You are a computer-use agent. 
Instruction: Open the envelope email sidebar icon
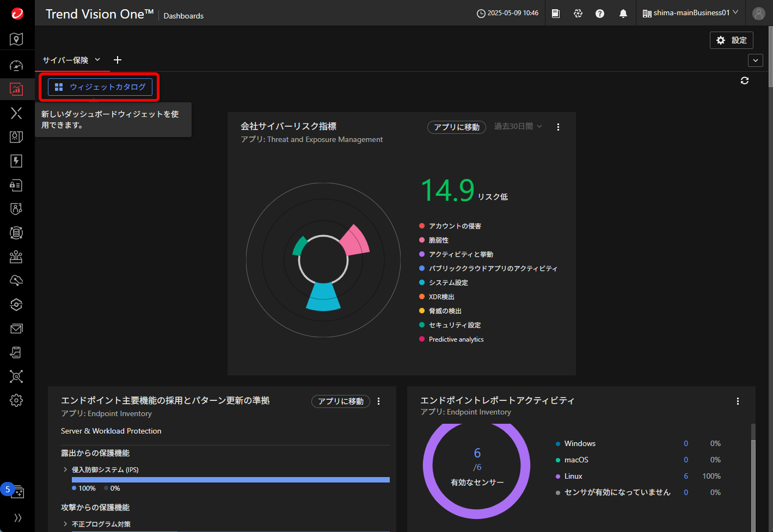pyautogui.click(x=16, y=329)
